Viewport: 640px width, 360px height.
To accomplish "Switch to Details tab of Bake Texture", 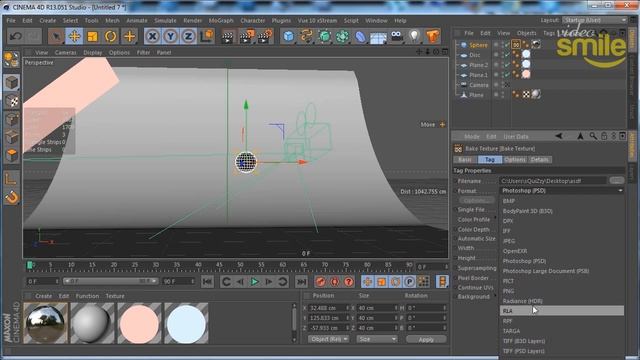I will click(x=540, y=160).
